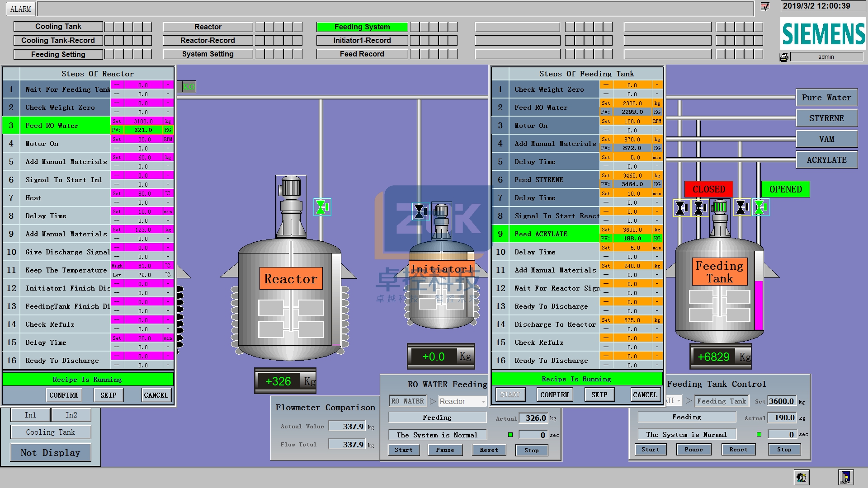
Task: Click Pause in RO WATER Feeding panel
Action: click(x=445, y=450)
